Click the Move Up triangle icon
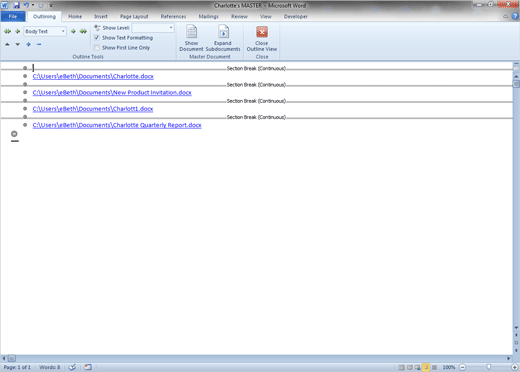 7,44
